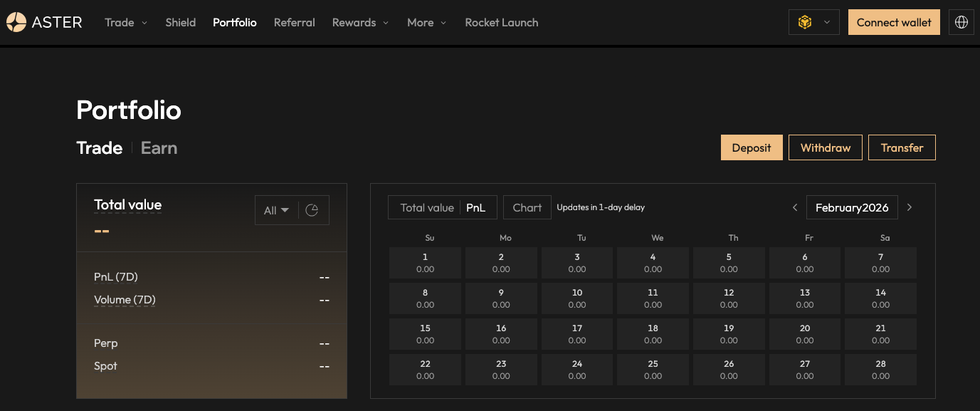Click the pie chart allocation icon
Image resolution: width=980 pixels, height=411 pixels.
coord(313,209)
